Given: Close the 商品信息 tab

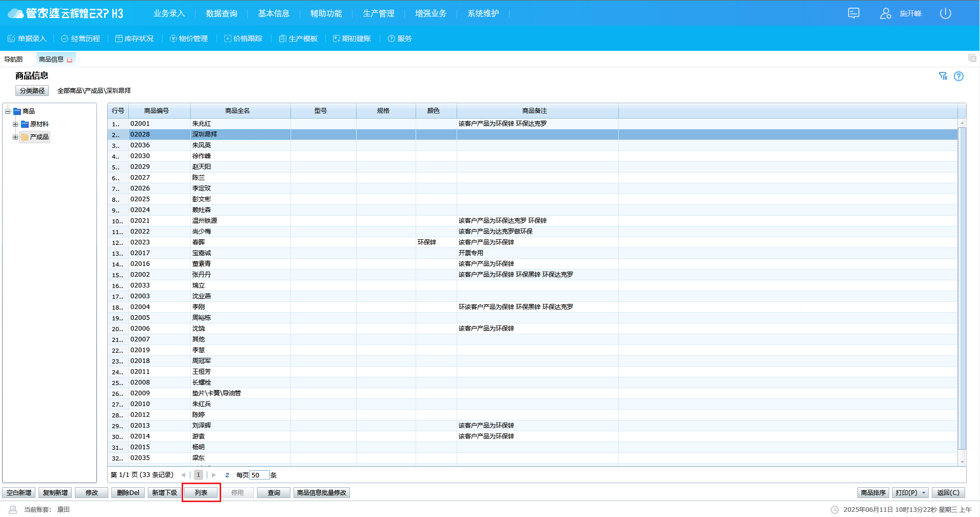Looking at the screenshot, I should tap(70, 60).
